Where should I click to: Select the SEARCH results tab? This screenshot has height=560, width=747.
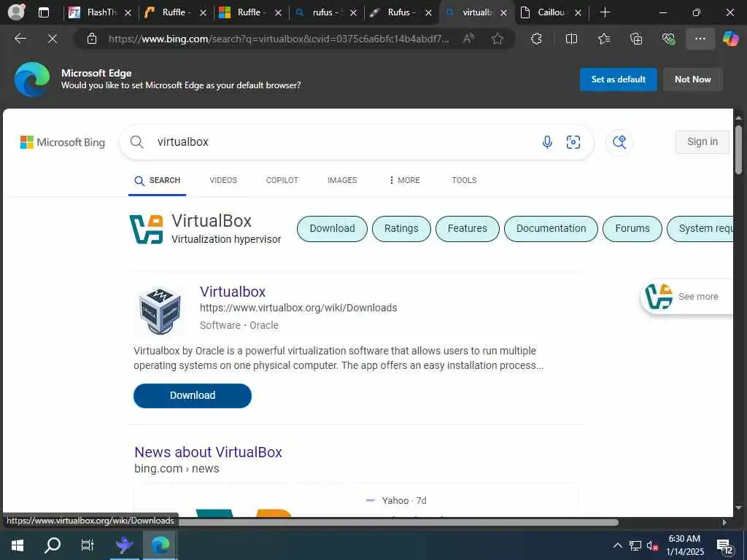pos(158,181)
